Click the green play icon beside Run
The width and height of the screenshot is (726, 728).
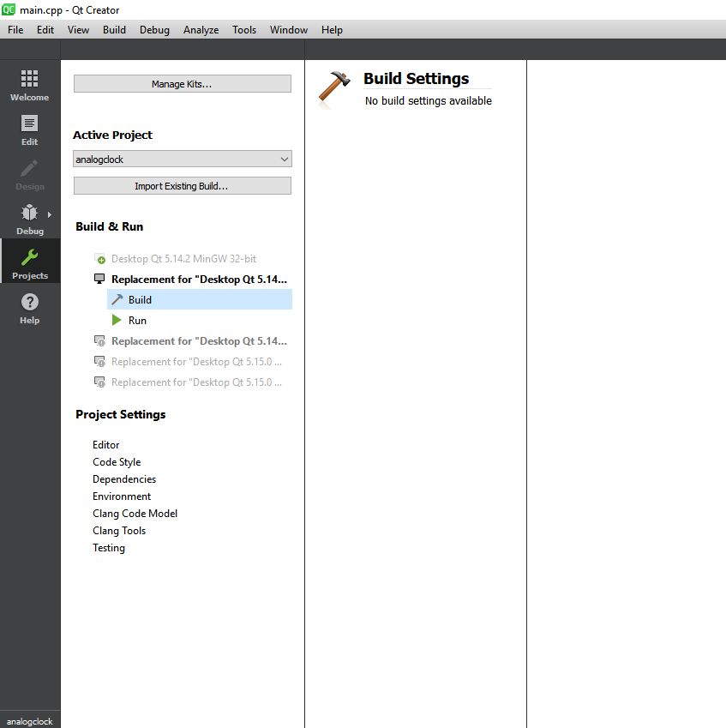(x=117, y=320)
